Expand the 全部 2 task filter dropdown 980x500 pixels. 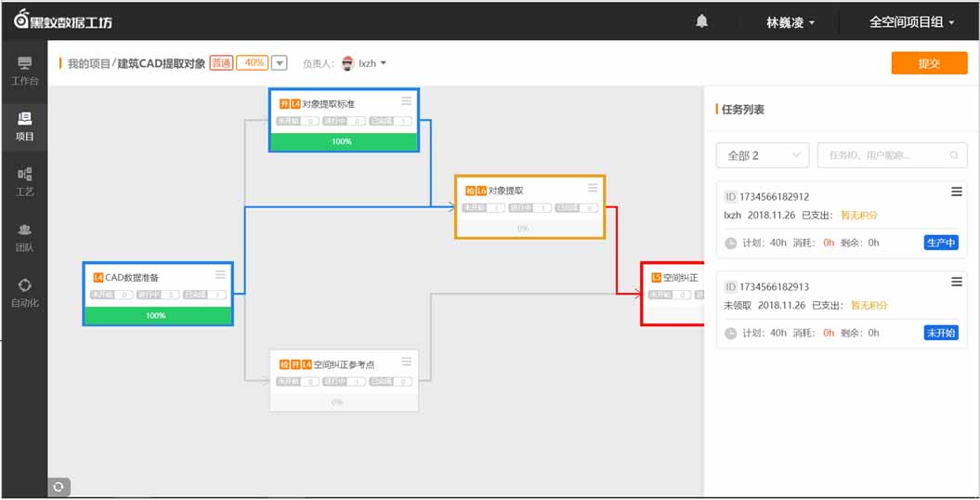[x=762, y=155]
